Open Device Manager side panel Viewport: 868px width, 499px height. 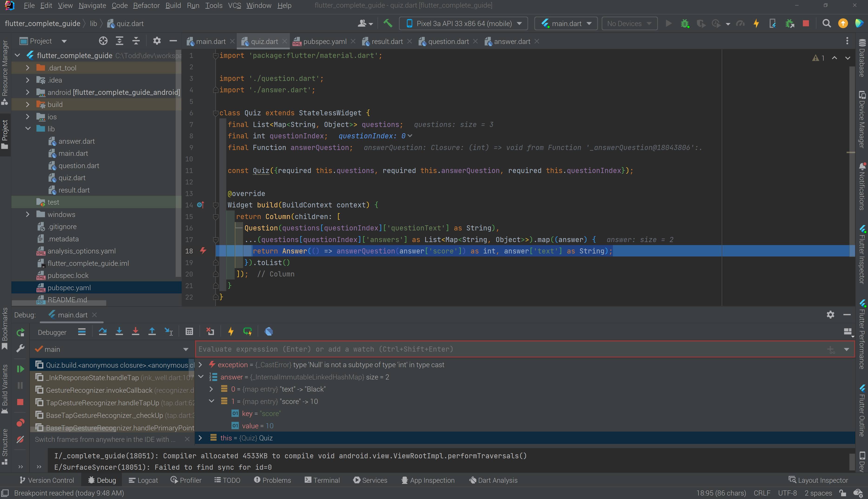(x=862, y=119)
